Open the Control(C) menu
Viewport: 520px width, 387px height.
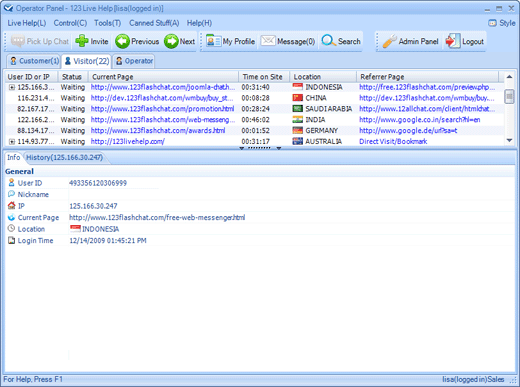coord(70,23)
